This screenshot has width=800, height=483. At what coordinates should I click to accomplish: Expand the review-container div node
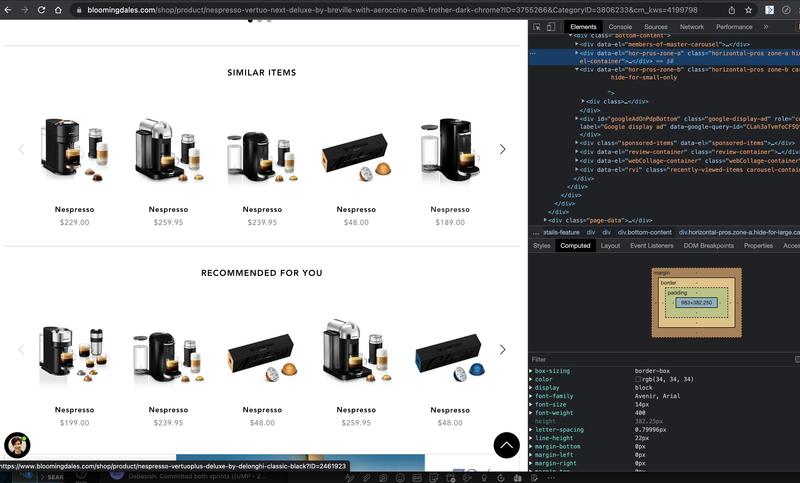point(577,152)
